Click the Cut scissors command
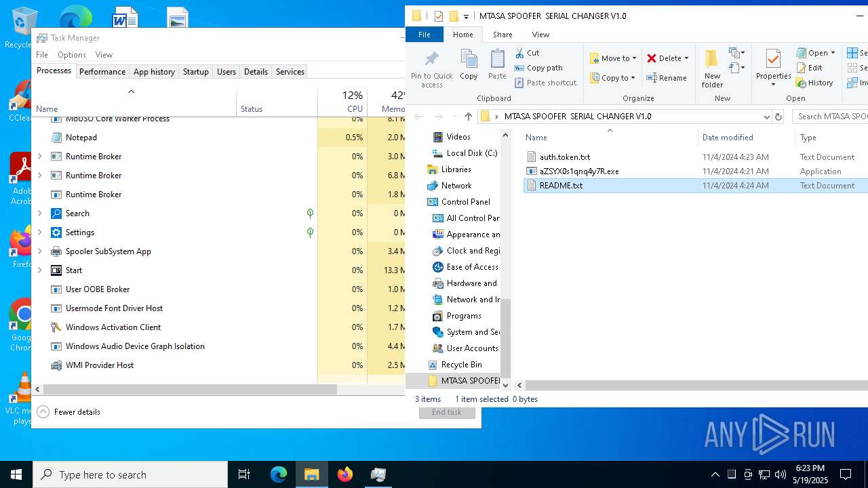Image resolution: width=868 pixels, height=488 pixels. (527, 53)
